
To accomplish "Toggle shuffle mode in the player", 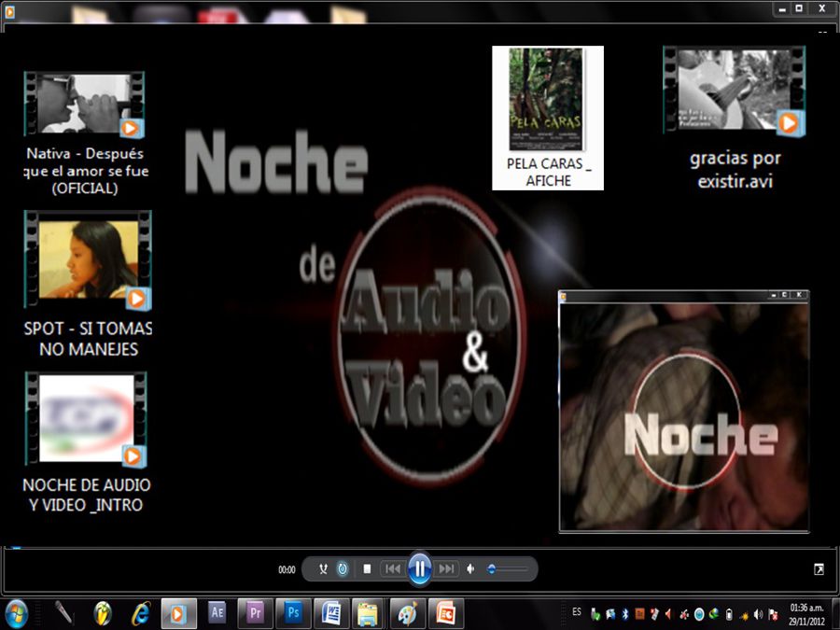I will pyautogui.click(x=323, y=568).
